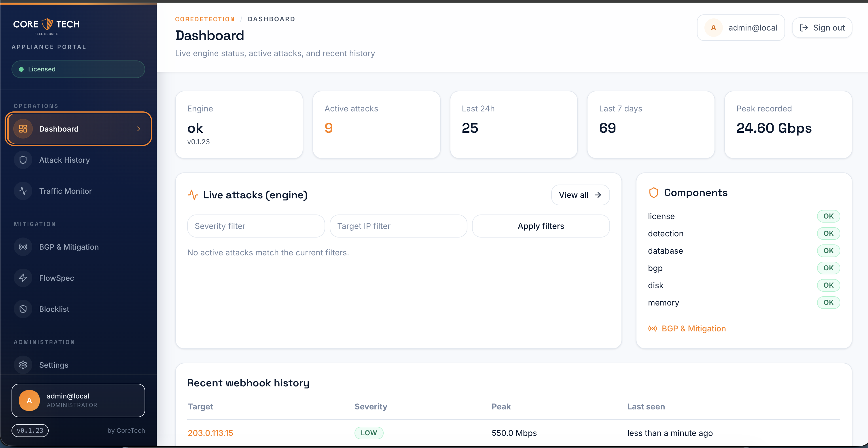Click the detection OK badge
Screen dimensions: 868x448
click(828, 234)
